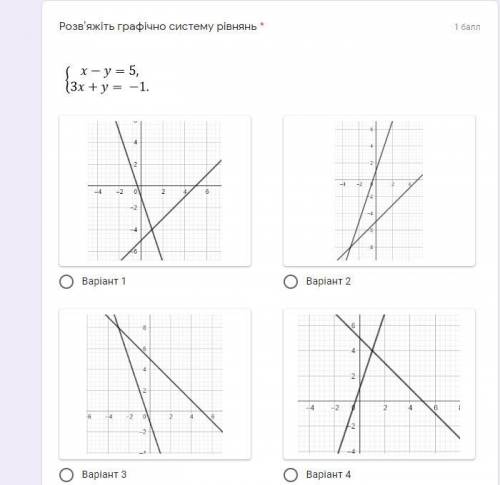The image size is (500, 485).
Task: Click the '1 балл' points label
Action: [x=467, y=27]
